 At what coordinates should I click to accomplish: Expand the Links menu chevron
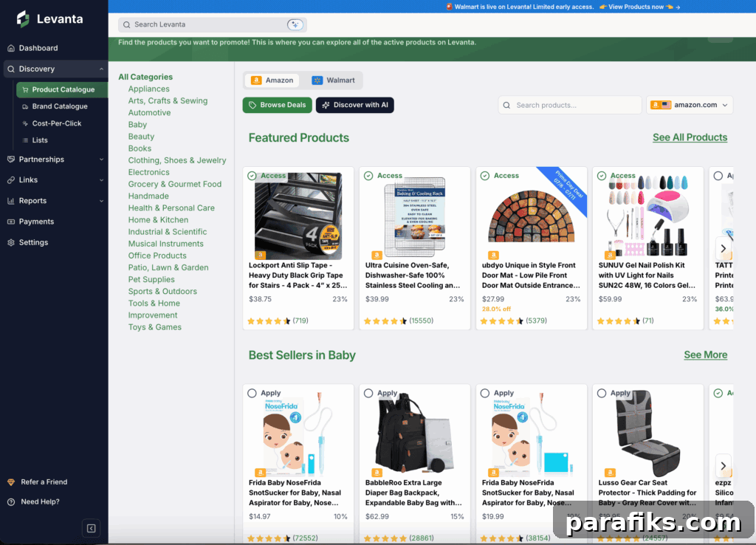pos(101,180)
